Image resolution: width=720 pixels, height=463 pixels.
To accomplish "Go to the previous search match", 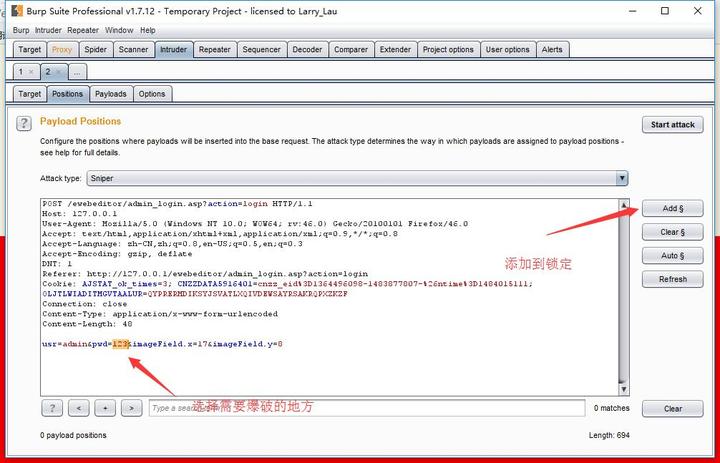I will click(79, 408).
